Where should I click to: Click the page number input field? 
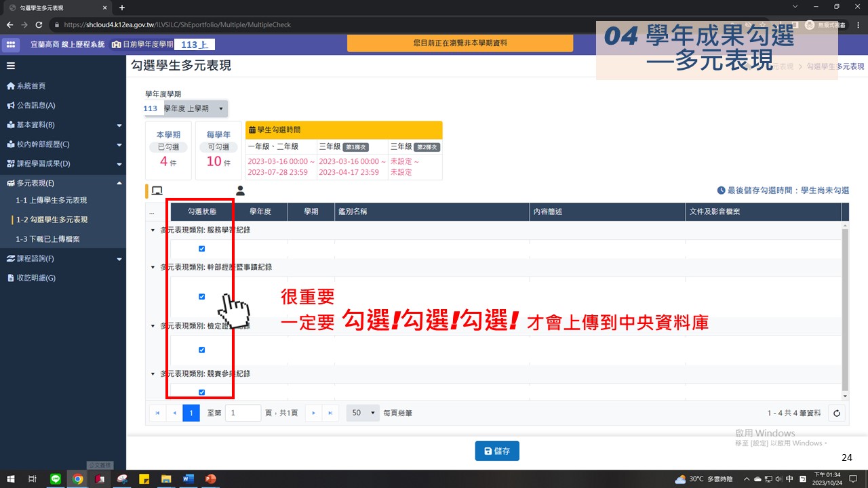pos(243,413)
